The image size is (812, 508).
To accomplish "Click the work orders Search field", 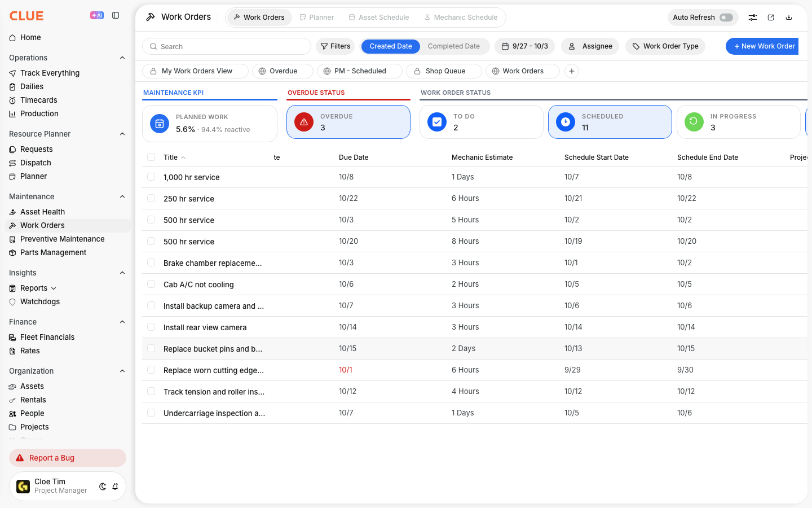I will tap(227, 46).
